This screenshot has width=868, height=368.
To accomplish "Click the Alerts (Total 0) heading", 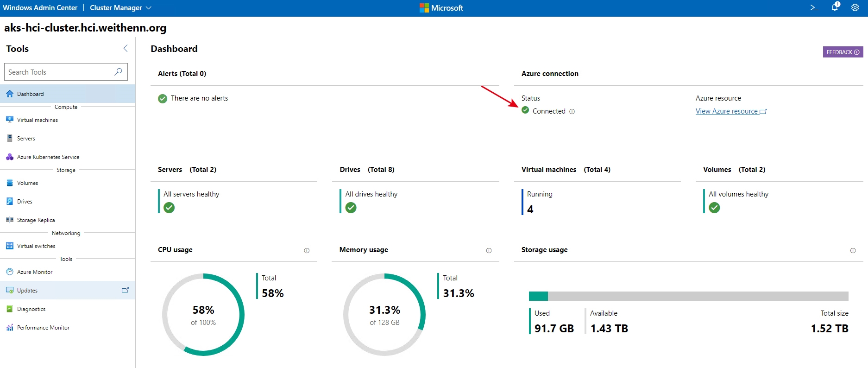I will coord(182,74).
